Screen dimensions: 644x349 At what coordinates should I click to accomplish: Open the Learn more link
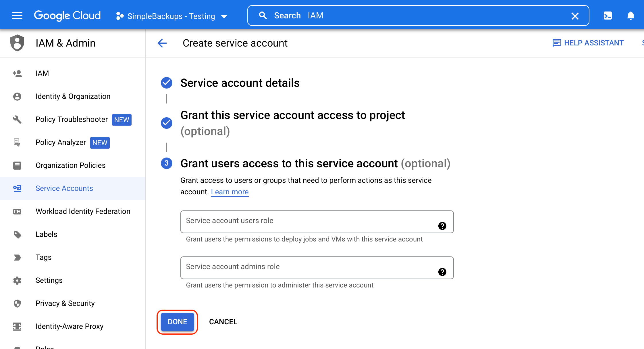230,192
